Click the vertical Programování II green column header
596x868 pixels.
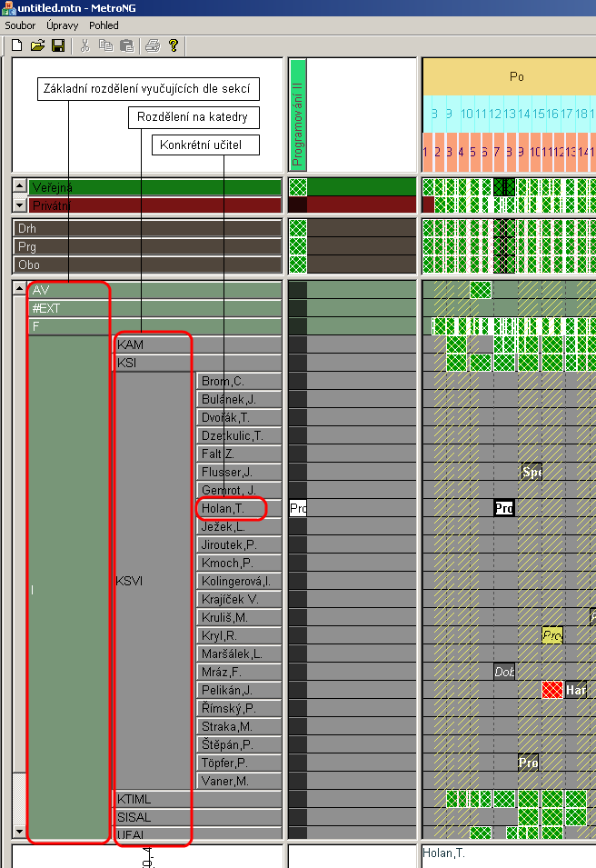click(x=297, y=115)
